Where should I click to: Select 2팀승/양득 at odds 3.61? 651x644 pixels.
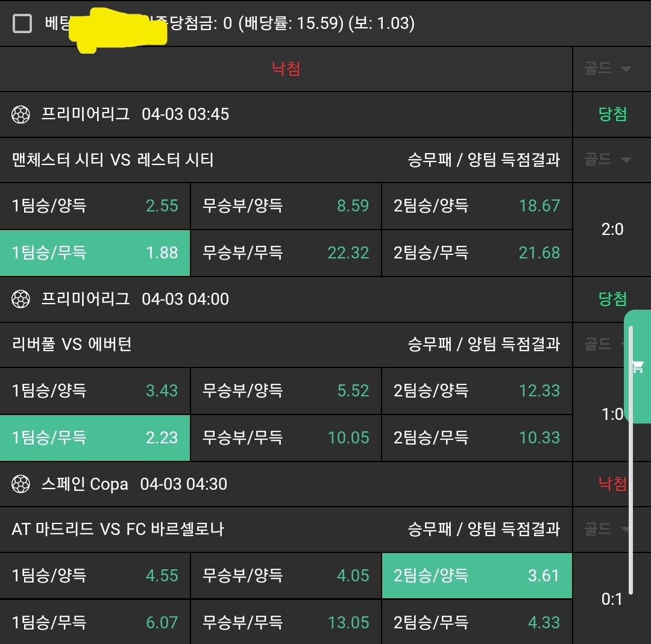click(x=477, y=575)
